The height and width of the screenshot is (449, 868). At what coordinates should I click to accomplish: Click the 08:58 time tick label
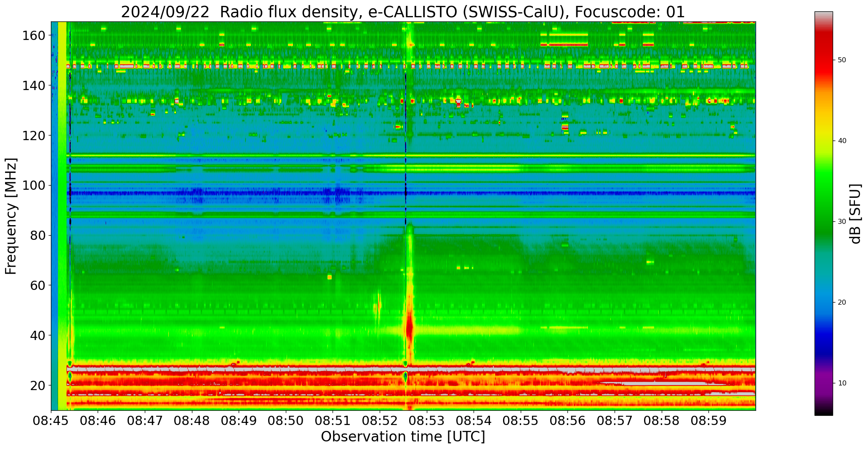(x=661, y=421)
